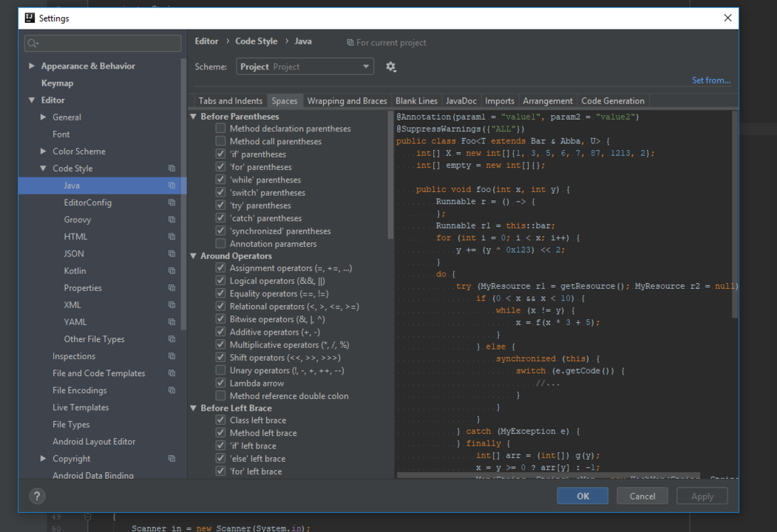The height and width of the screenshot is (532, 777).
Task: Click the project-level icon beside File Encodings
Action: [x=172, y=390]
